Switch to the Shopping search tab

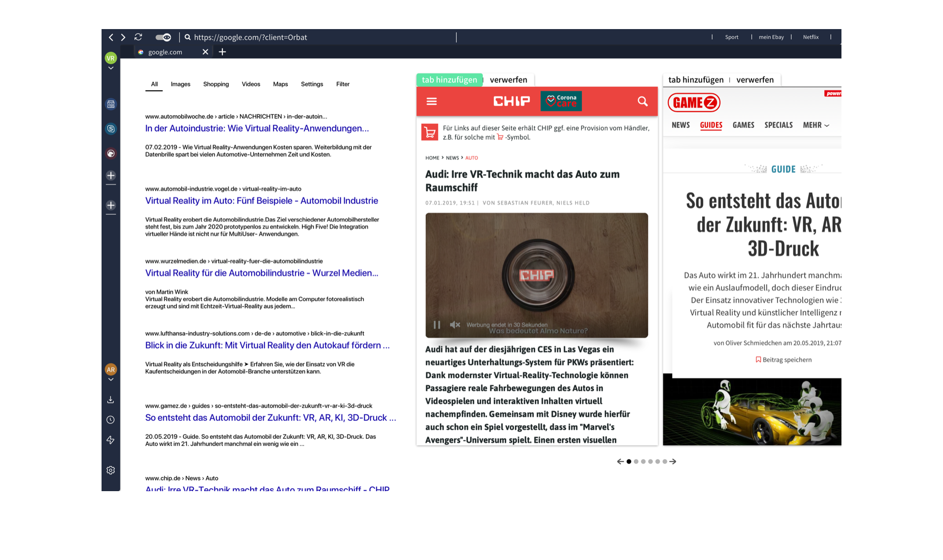point(216,84)
